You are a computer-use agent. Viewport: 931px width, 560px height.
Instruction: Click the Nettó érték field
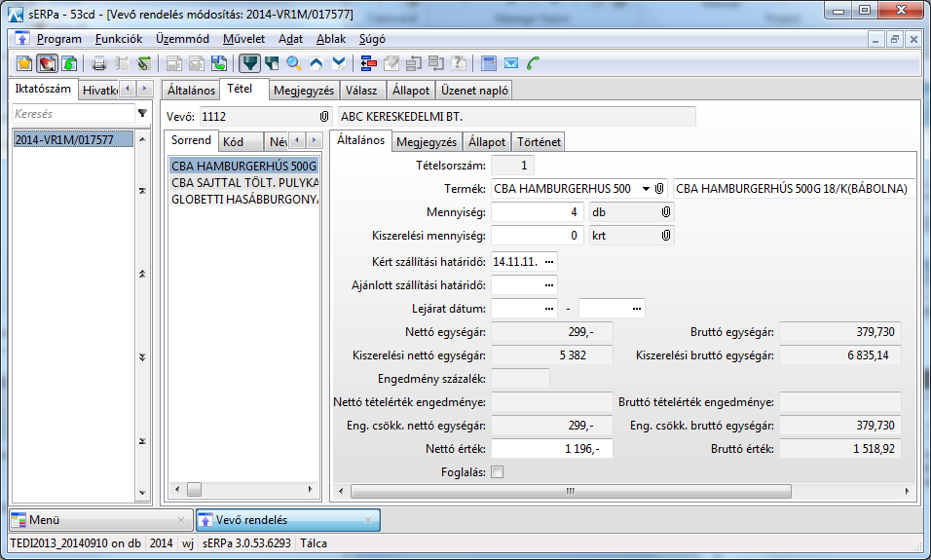(x=551, y=449)
